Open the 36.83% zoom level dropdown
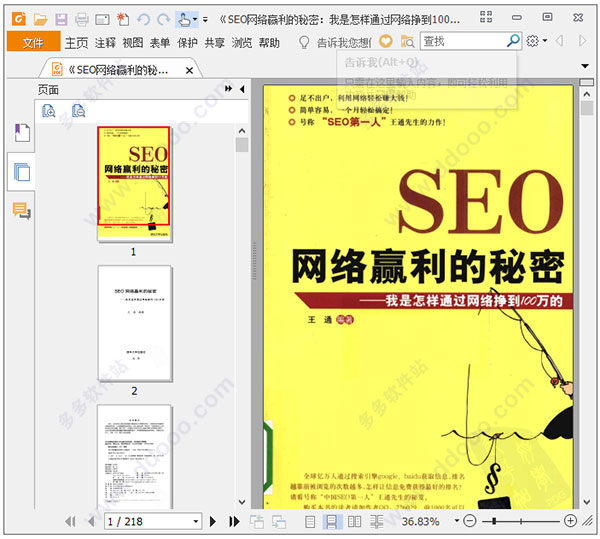Viewport: 600px width, 539px height. (456, 521)
